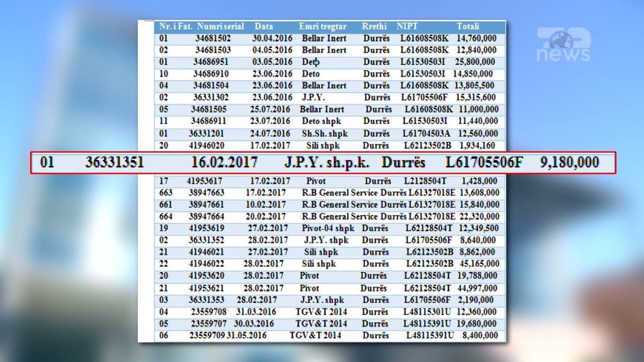Click the total 12,560,000
Viewport: 644px width, 362px height.
click(x=478, y=134)
